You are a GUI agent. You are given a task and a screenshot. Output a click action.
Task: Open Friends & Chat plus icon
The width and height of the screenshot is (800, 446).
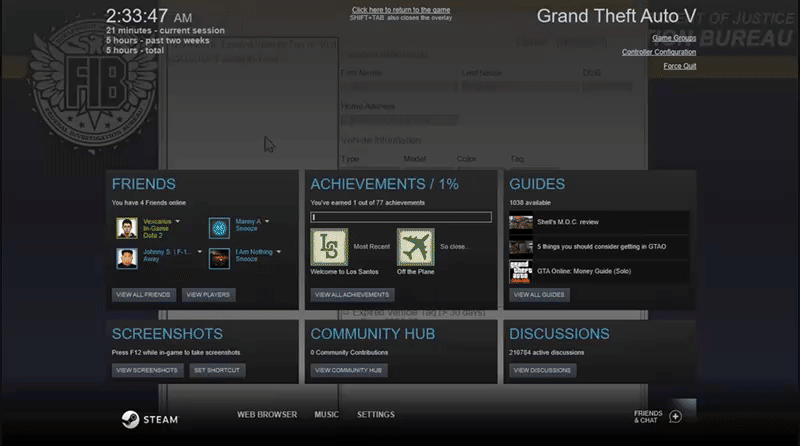pos(676,416)
